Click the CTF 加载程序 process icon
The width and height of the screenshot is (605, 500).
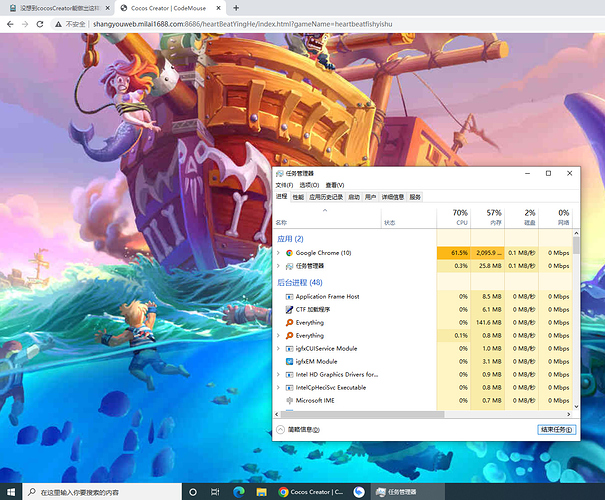tap(289, 309)
